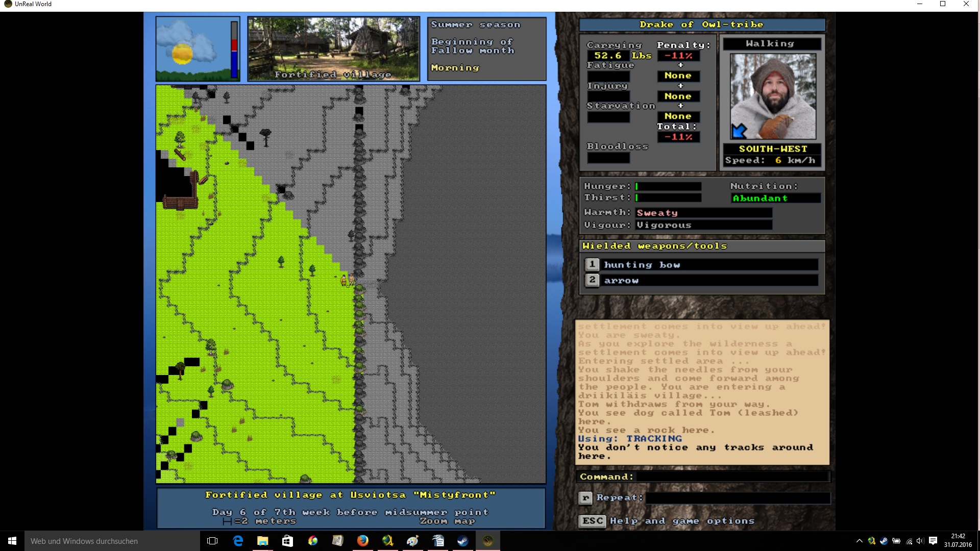Click the temperature thermometer bar
Image resolution: width=980 pixels, height=551 pixels.
point(234,49)
